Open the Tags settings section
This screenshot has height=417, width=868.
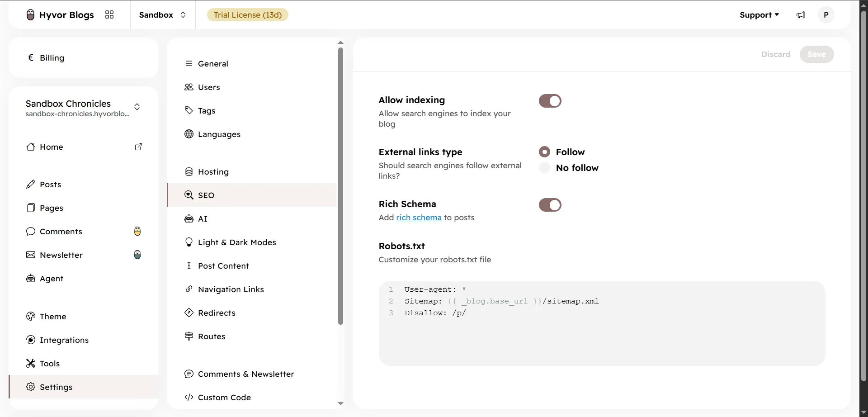point(252,111)
